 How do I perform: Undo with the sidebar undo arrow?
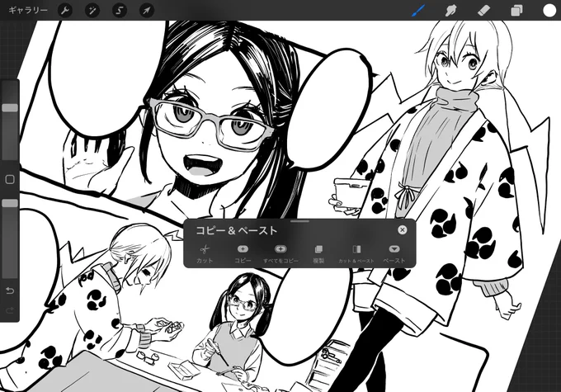coord(10,290)
